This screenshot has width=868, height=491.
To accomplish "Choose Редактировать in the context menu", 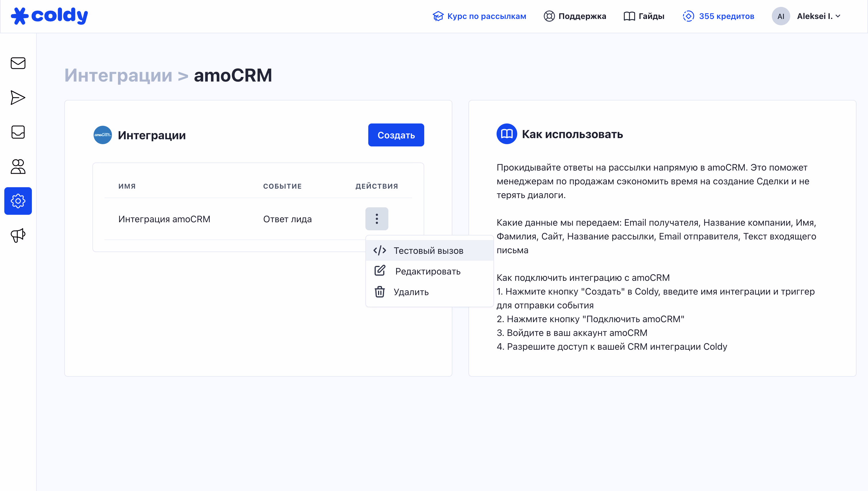I will pos(427,271).
